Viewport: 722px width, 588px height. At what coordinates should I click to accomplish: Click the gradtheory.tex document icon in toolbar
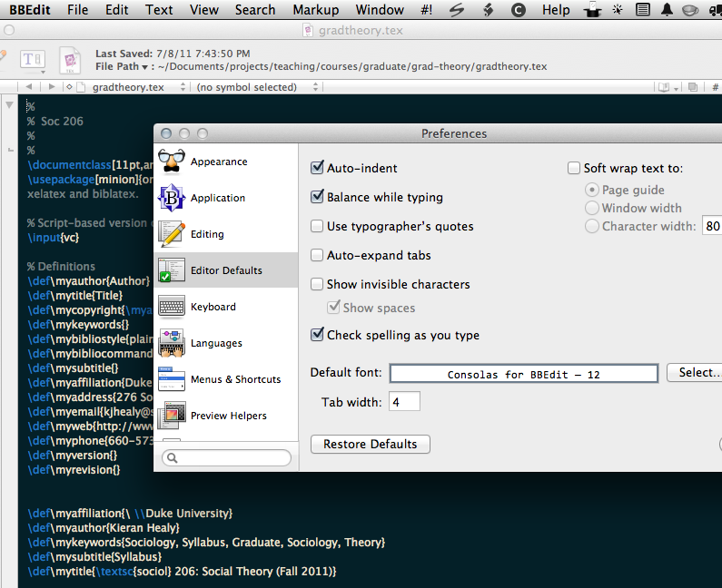pyautogui.click(x=70, y=60)
